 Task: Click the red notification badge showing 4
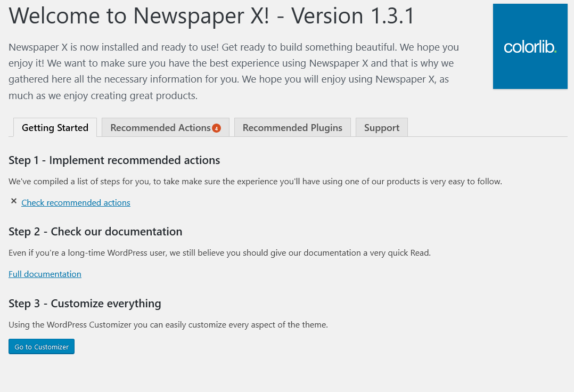coord(216,128)
